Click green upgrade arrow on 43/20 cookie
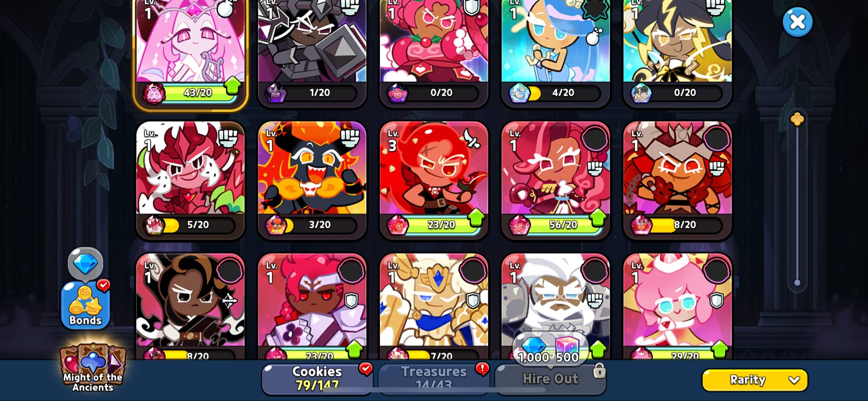 232,86
